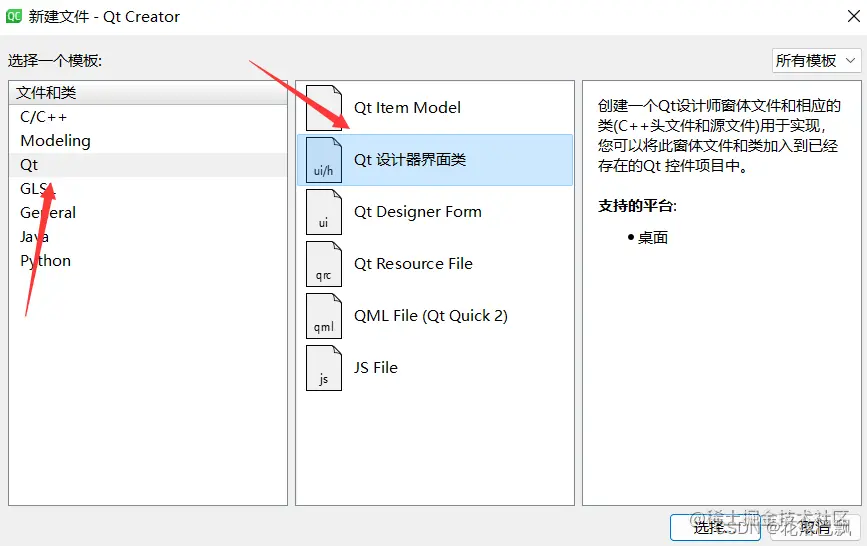Click the 选择 confirm button

[x=715, y=528]
